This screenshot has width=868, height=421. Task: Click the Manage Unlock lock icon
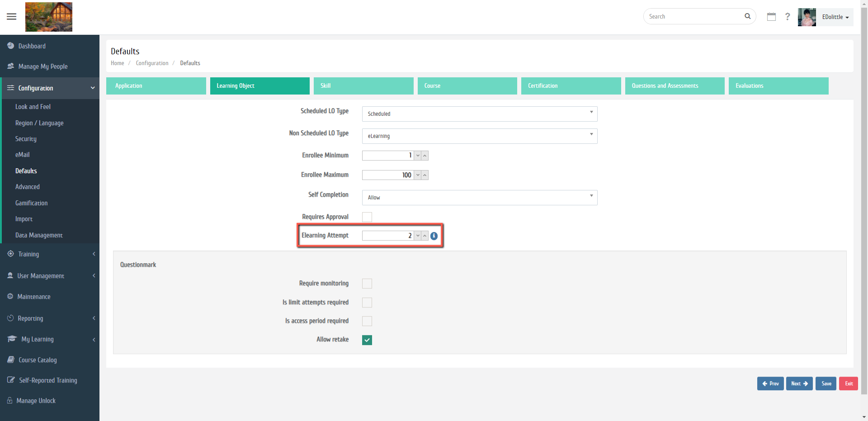(x=10, y=401)
